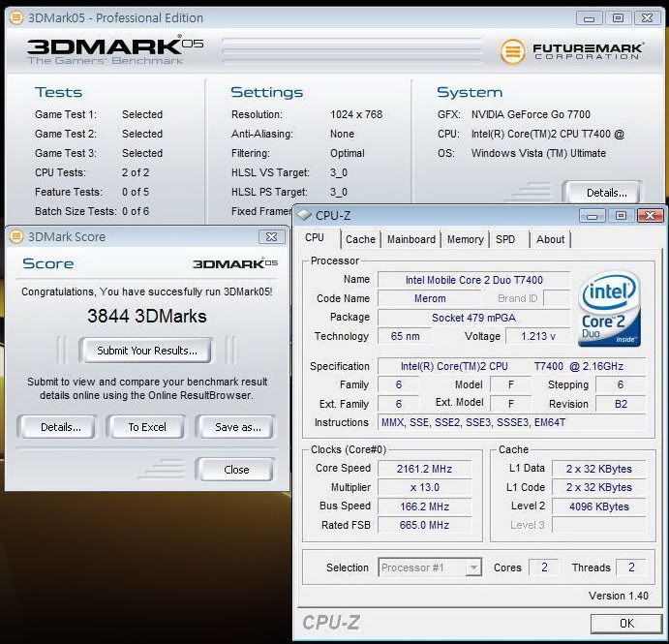This screenshot has width=669, height=644.
Task: Click the Futuremark Corporation logo icon
Action: click(x=512, y=51)
